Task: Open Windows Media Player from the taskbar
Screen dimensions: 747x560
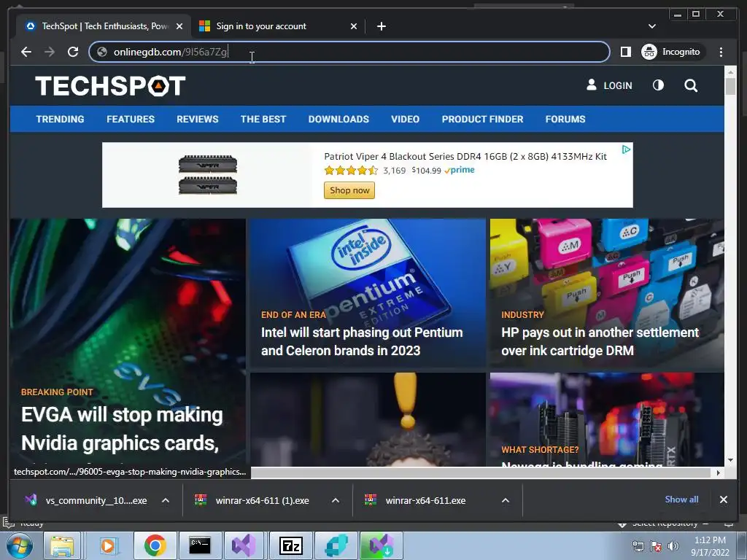Action: [x=108, y=545]
